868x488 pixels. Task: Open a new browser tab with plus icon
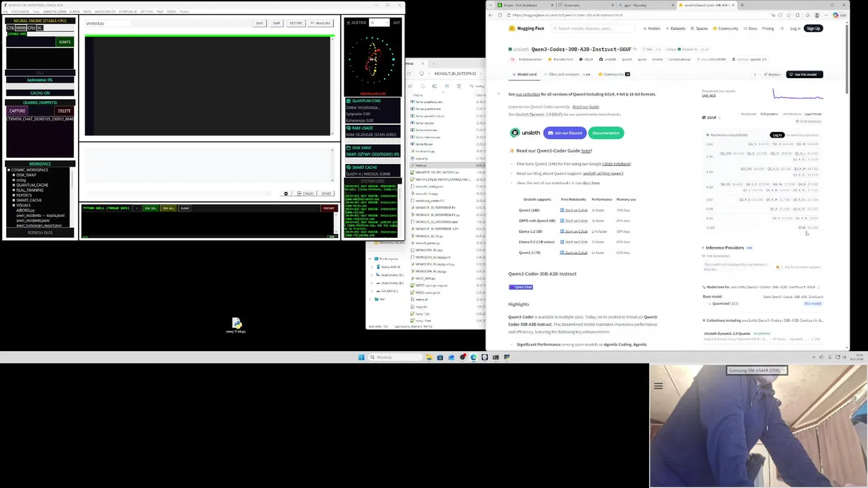(742, 5)
